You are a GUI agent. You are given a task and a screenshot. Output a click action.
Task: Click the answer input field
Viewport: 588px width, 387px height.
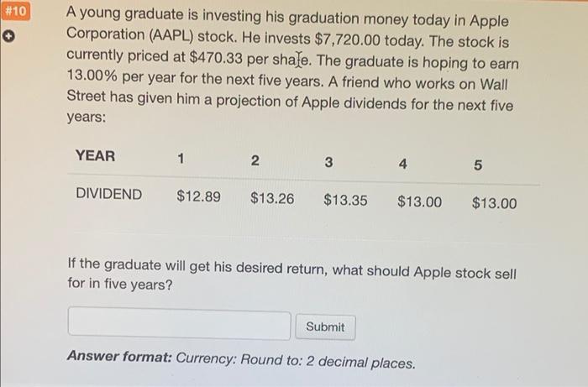pos(179,323)
